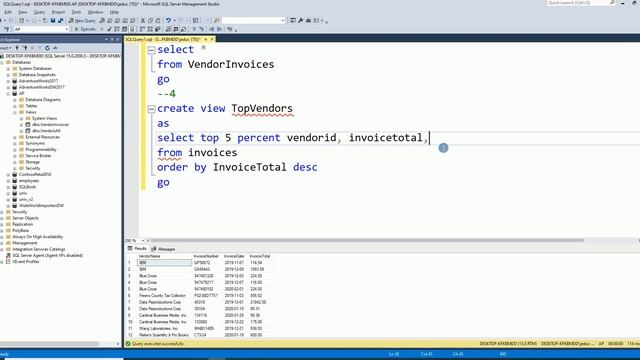Expand the System Databases folder
The image size is (640, 360).
coord(8,69)
